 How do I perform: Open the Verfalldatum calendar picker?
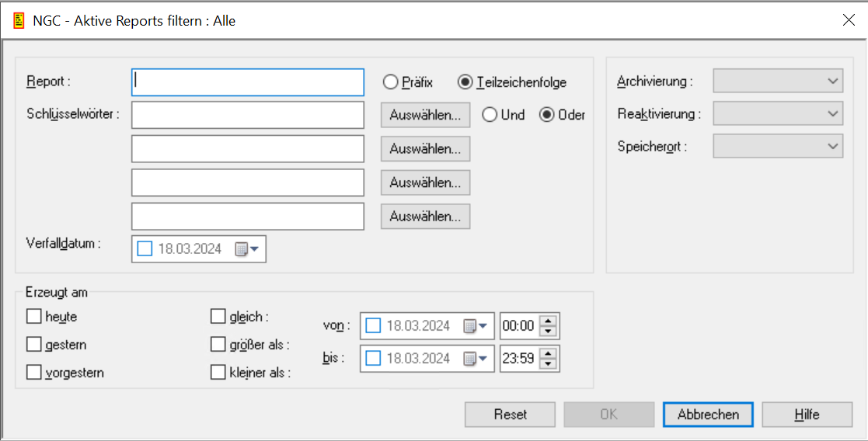click(x=246, y=249)
